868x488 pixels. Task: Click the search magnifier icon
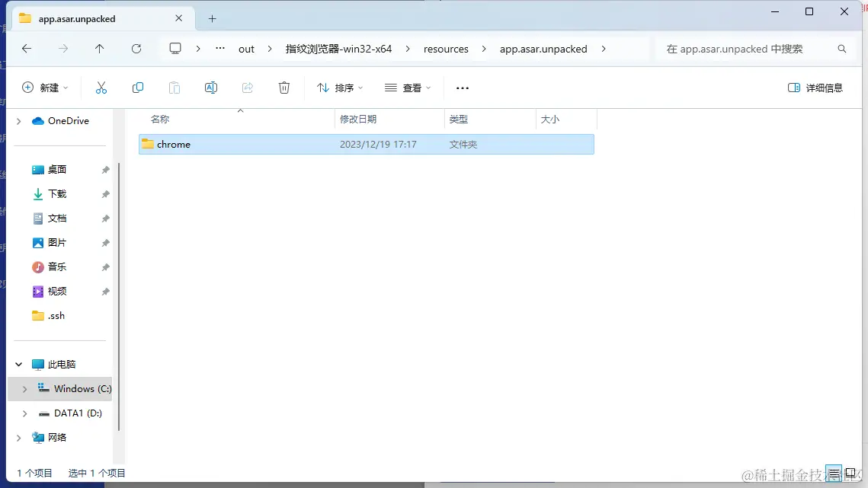[842, 49]
